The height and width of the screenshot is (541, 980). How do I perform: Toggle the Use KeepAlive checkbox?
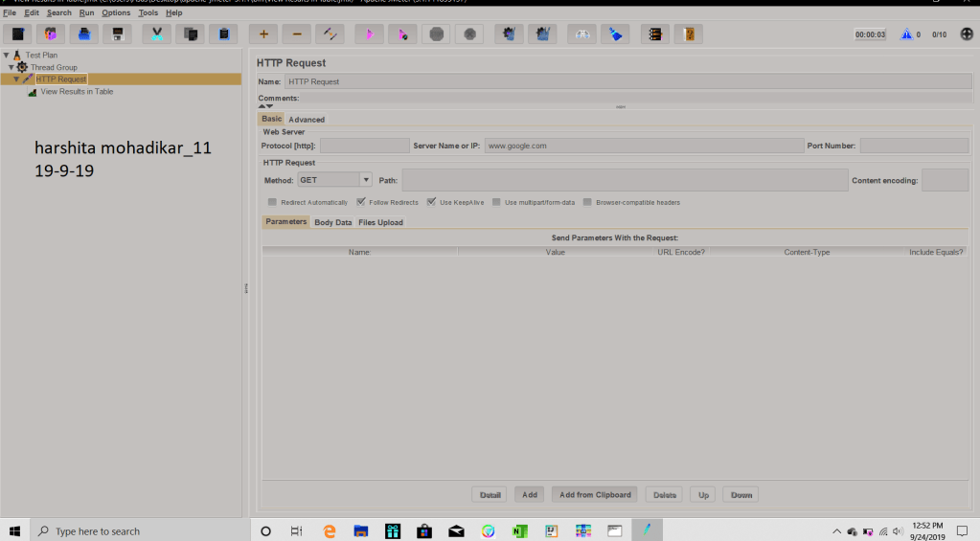point(432,202)
